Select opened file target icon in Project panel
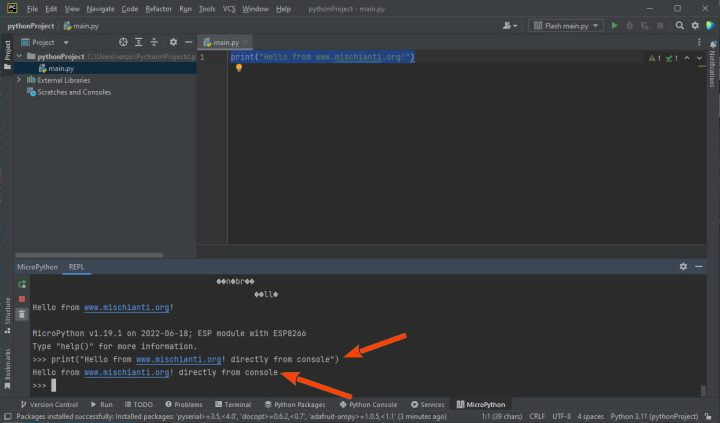The height and width of the screenshot is (423, 720). coord(124,42)
